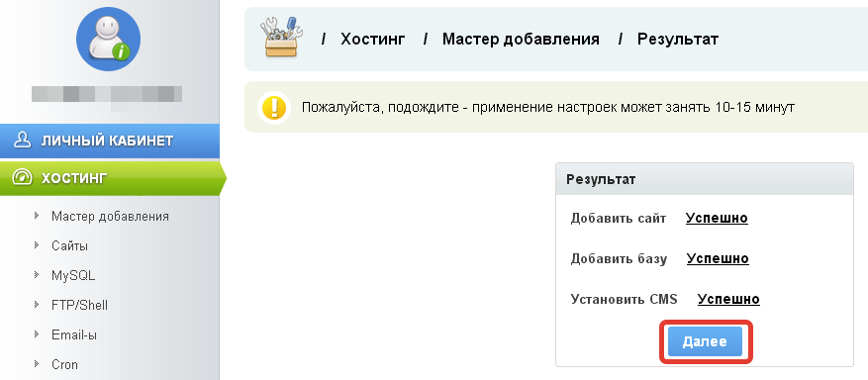Open Мастер добавления in sidebar
Viewport: 868px width, 380px height.
click(110, 216)
